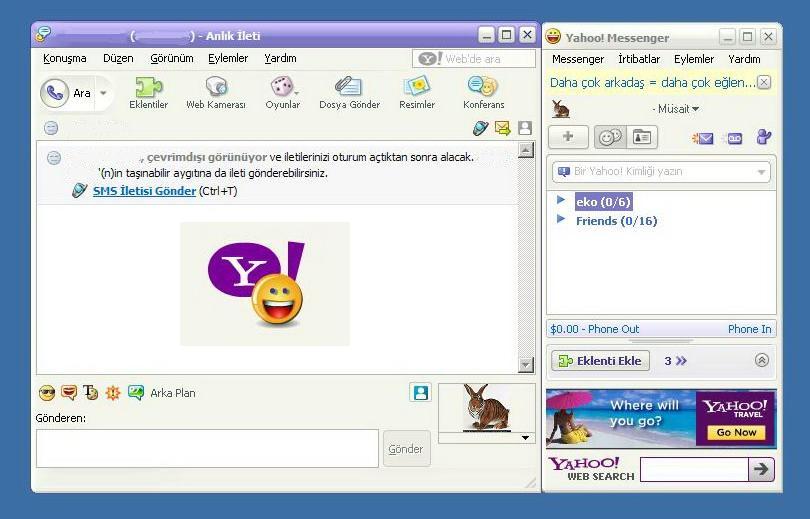Click the Web'de ara search field
Screen dimensions: 810x519
(x=474, y=59)
